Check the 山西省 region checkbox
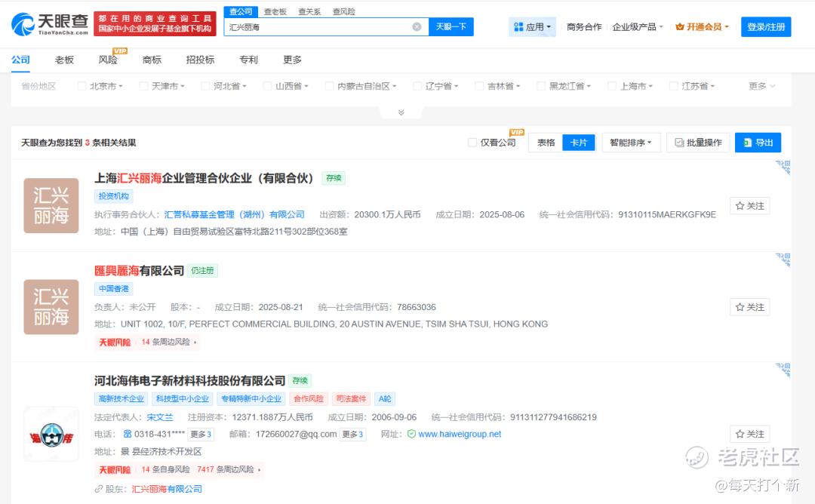The width and height of the screenshot is (815, 504). pos(267,86)
